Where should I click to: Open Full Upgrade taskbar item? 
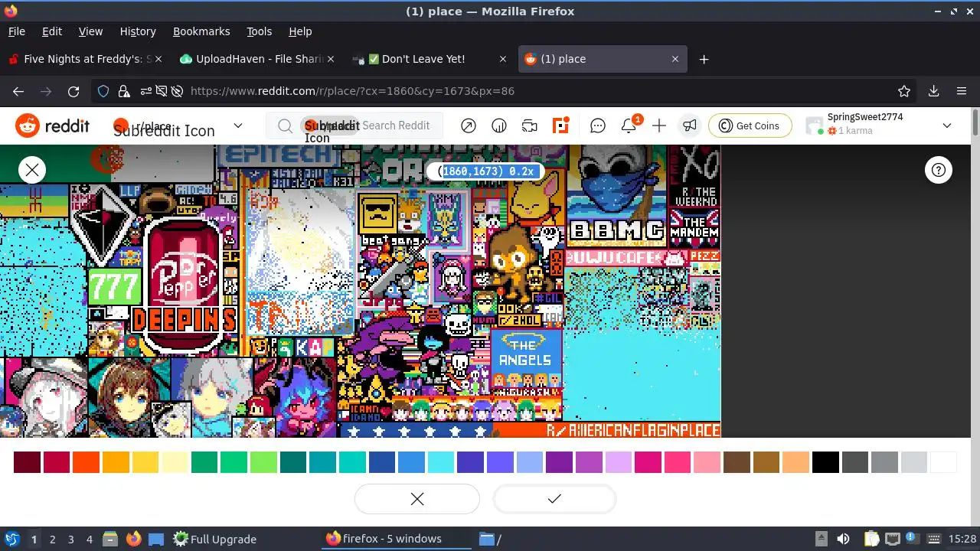215,539
